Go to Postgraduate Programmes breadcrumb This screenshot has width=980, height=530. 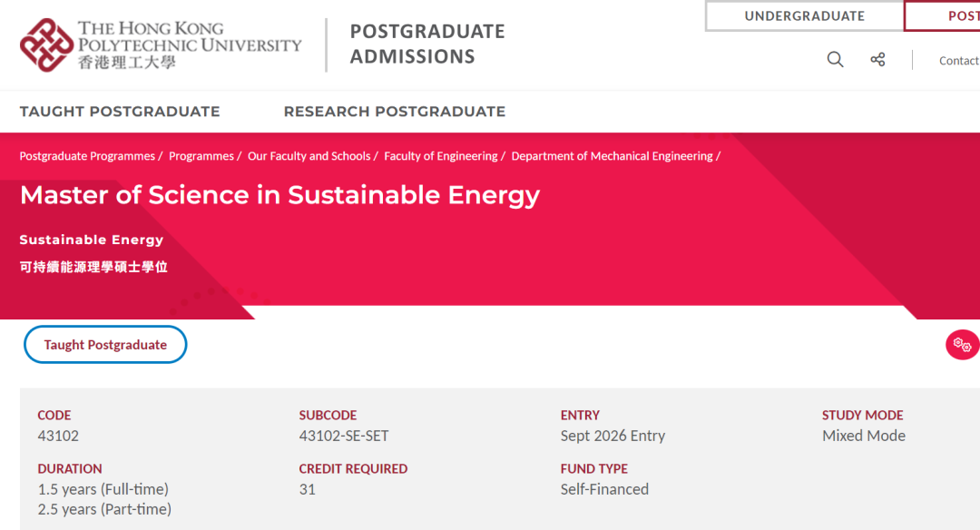point(87,156)
